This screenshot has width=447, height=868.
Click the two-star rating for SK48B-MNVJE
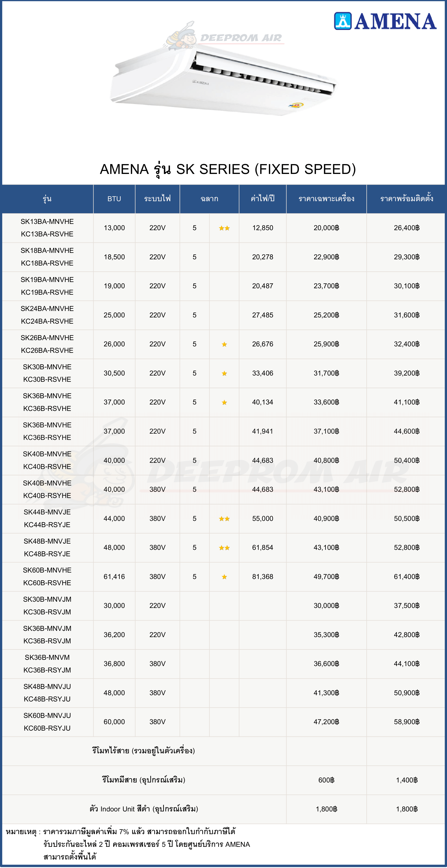coord(224,548)
